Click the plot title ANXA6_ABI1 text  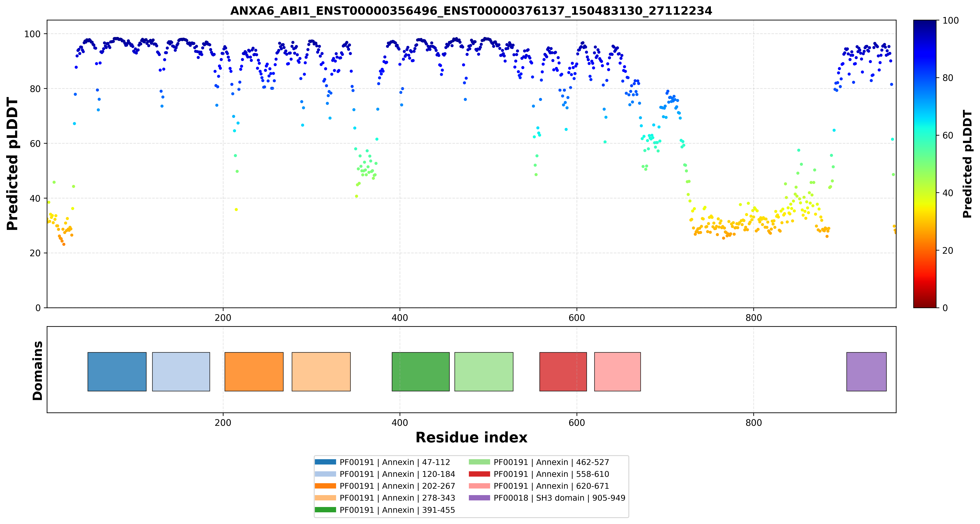(x=471, y=11)
